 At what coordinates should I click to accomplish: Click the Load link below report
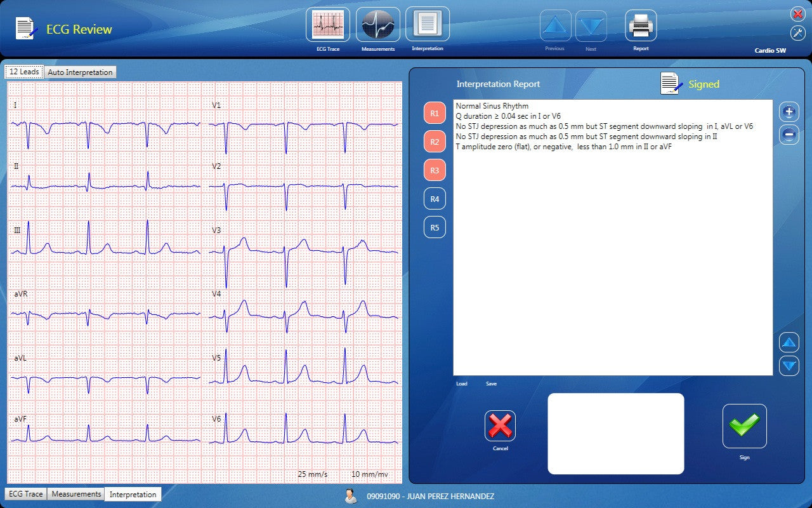coord(461,384)
